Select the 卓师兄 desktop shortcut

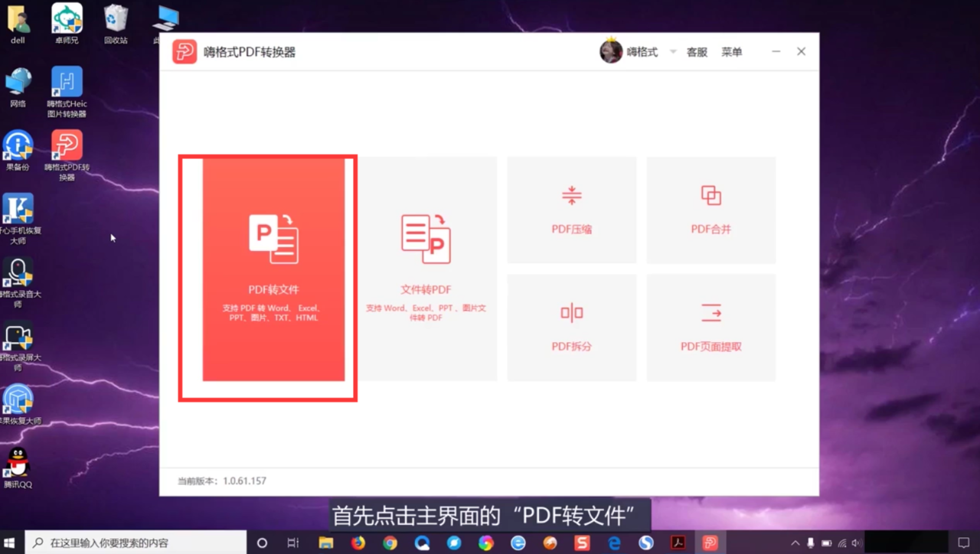67,24
